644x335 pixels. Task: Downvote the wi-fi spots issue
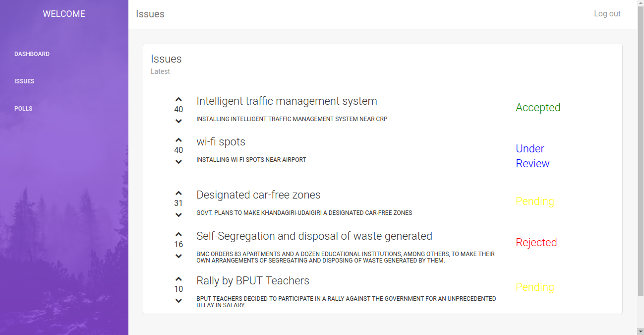click(x=178, y=162)
